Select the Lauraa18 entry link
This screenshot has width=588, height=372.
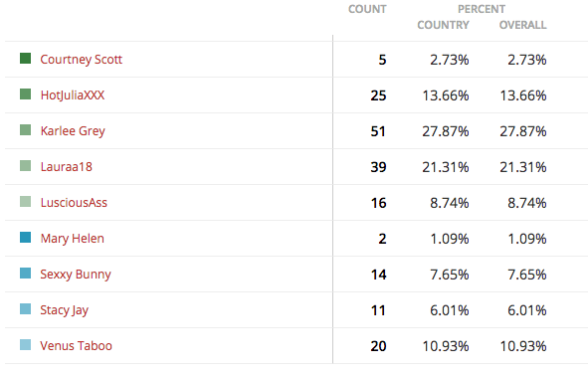[x=66, y=166]
